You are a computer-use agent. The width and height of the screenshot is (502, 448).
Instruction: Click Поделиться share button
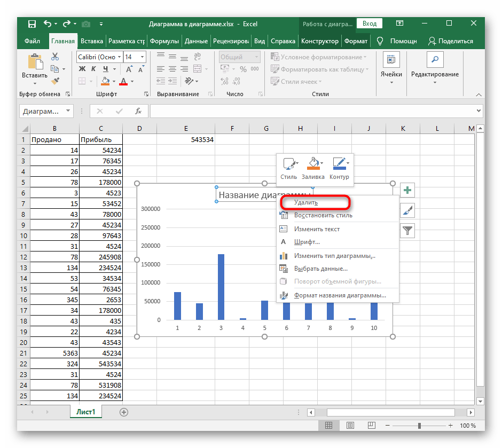451,41
